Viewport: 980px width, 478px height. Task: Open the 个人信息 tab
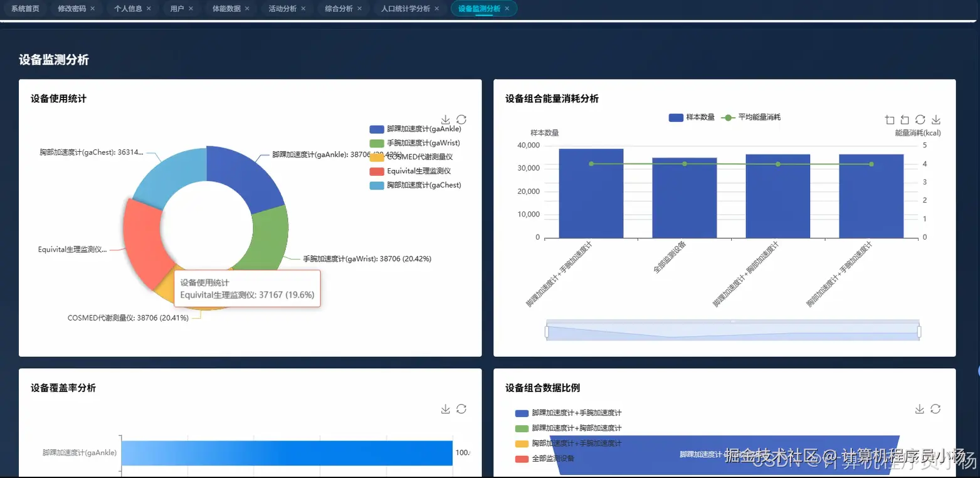(x=128, y=9)
